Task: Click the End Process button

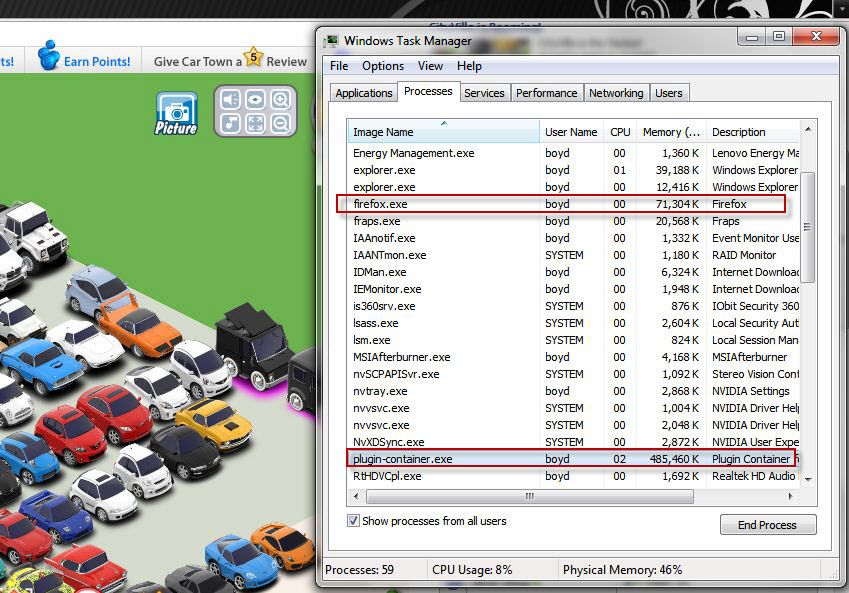Action: click(768, 525)
